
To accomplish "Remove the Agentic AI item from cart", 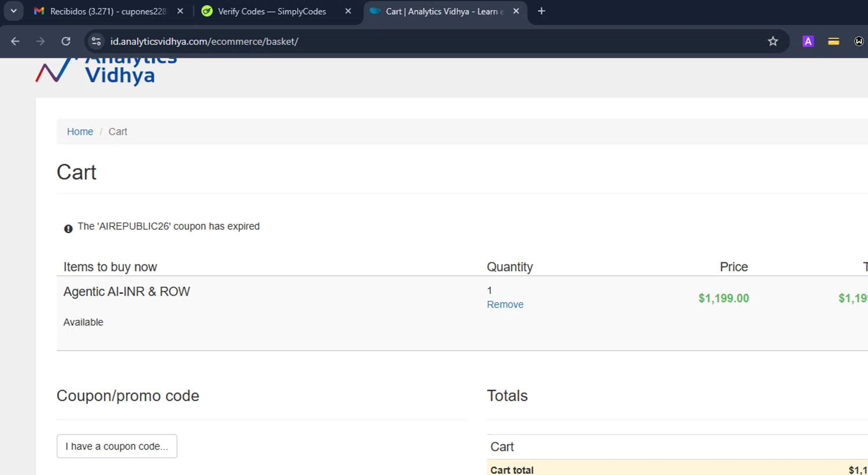I will [x=505, y=304].
